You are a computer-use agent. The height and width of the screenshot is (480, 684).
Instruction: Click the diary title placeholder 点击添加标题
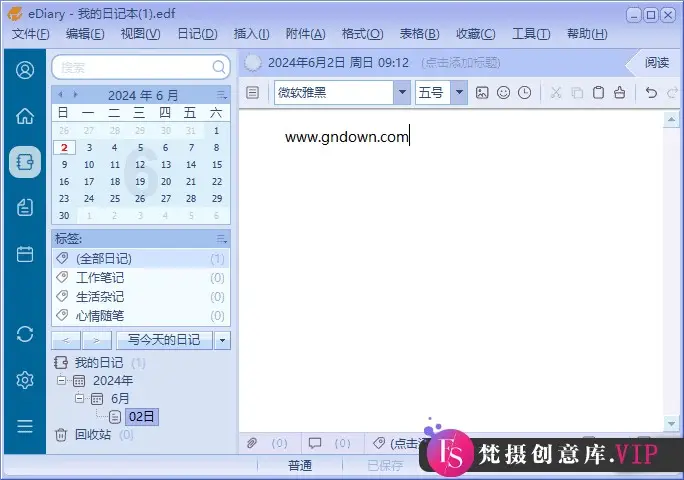point(461,63)
